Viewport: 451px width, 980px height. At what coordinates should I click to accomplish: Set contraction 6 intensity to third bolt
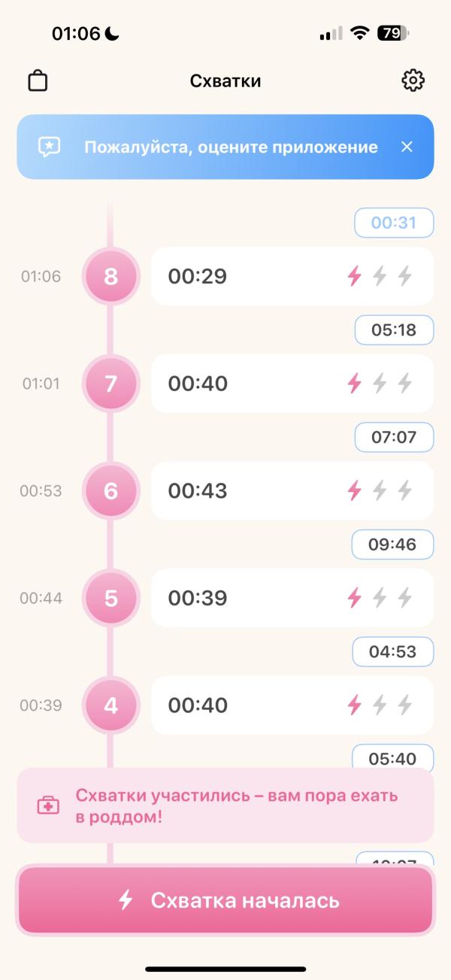tap(405, 491)
